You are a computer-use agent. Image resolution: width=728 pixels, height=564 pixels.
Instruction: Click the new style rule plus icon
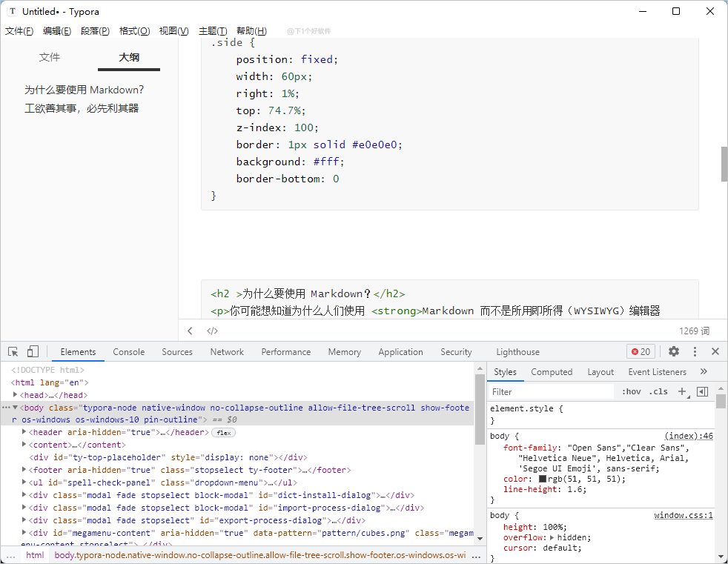pos(682,391)
